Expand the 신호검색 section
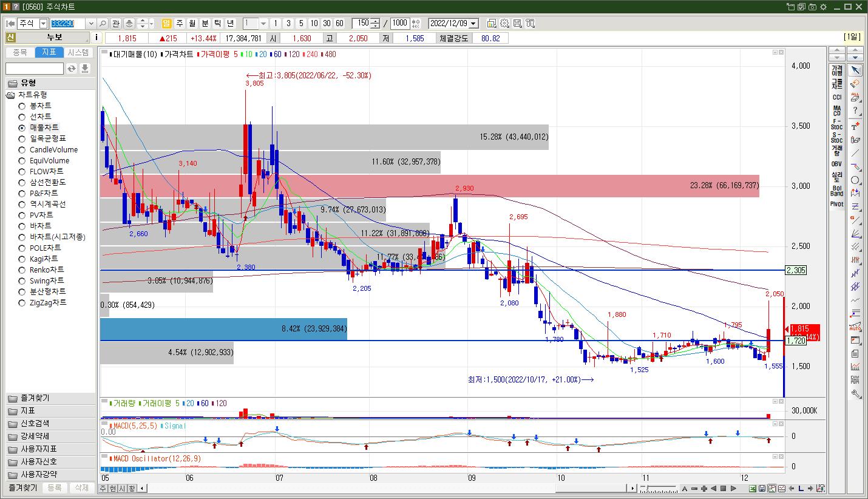This screenshot has height=499, width=868. (x=50, y=424)
